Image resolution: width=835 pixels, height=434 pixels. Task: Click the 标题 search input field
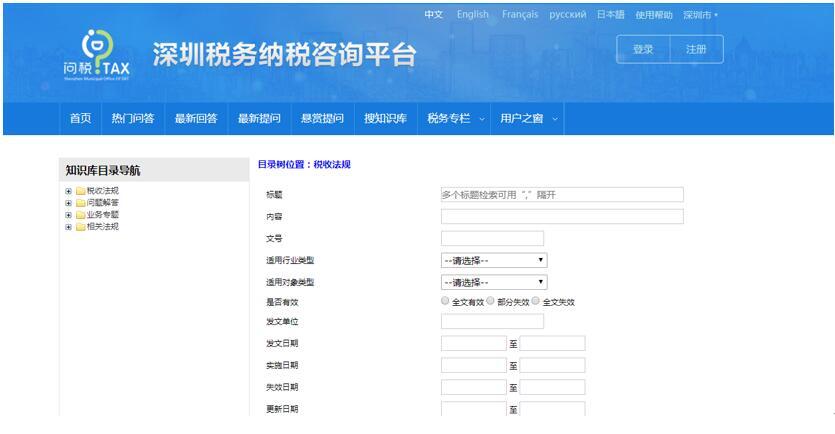click(x=561, y=195)
